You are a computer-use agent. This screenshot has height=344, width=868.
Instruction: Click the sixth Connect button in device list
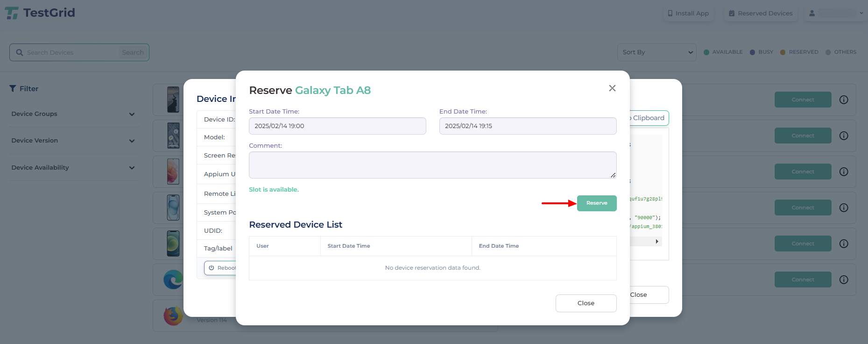pos(803,279)
